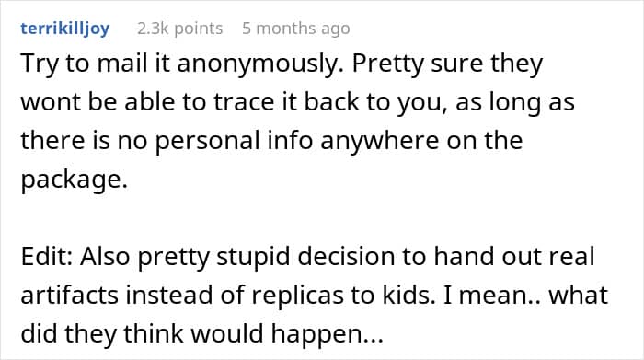Viewport: 644px width, 360px height.
Task: Click the word 'package.' in the comment
Action: click(x=75, y=180)
